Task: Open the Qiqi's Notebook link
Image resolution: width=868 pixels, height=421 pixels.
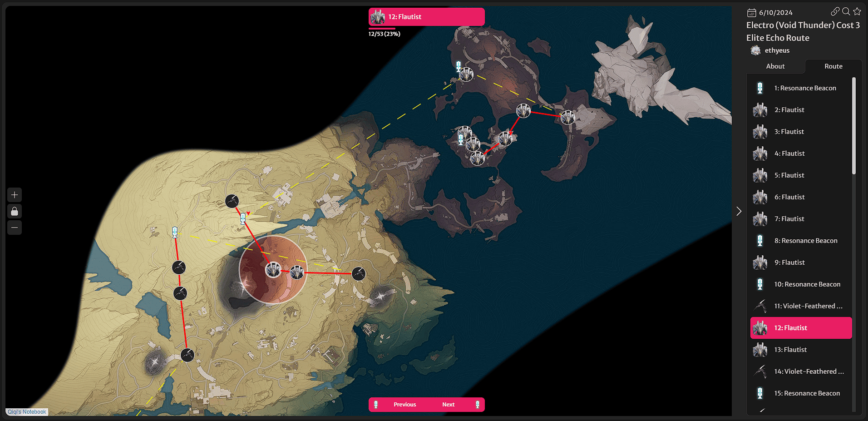Action: pos(27,412)
